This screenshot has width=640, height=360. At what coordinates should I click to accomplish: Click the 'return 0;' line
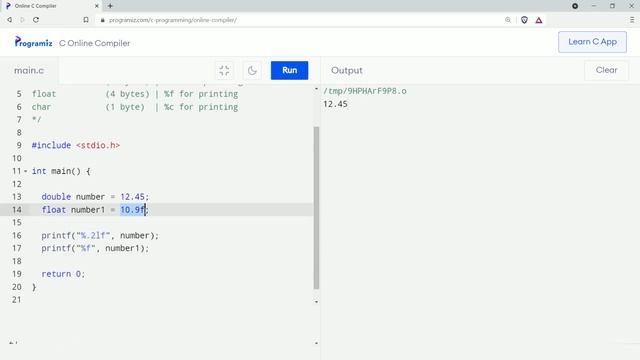pyautogui.click(x=63, y=274)
